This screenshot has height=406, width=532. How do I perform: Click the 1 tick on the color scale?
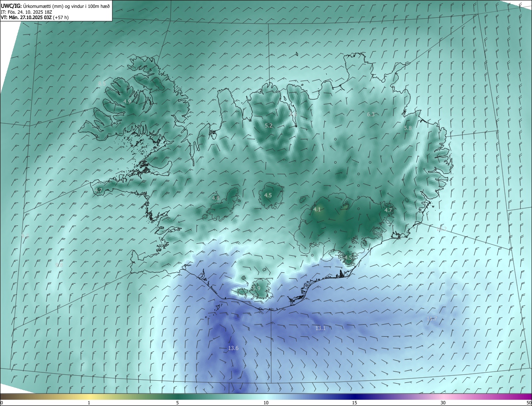89,403
